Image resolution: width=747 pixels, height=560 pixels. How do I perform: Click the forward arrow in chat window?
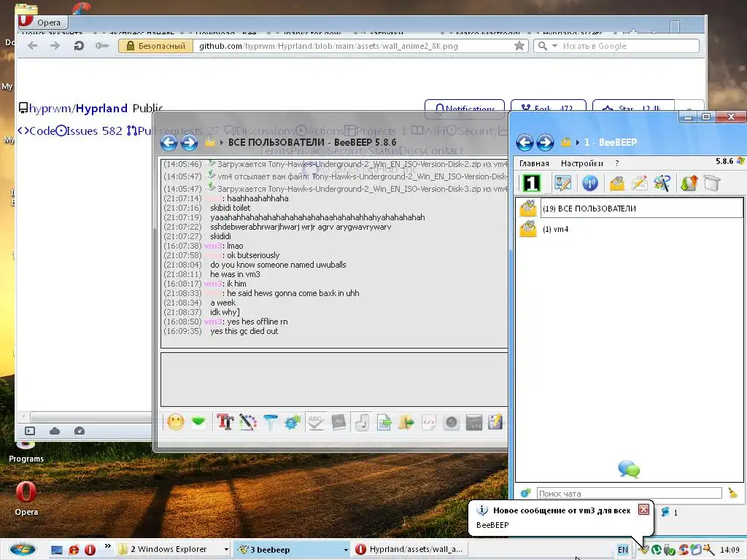(x=189, y=142)
